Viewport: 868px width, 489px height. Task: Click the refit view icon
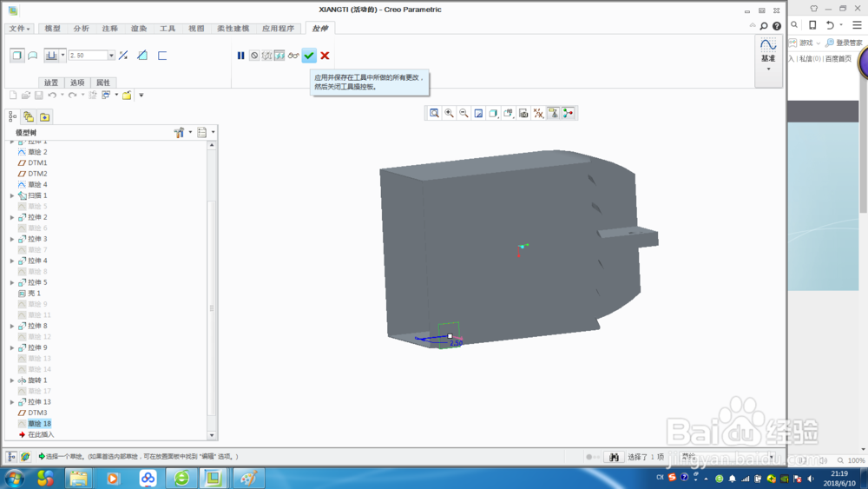[x=435, y=113]
